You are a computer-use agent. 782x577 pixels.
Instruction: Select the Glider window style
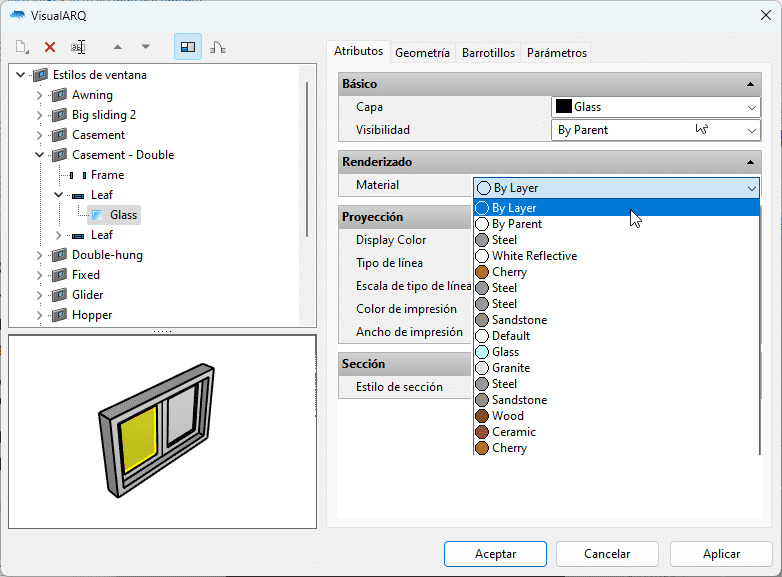click(x=87, y=295)
